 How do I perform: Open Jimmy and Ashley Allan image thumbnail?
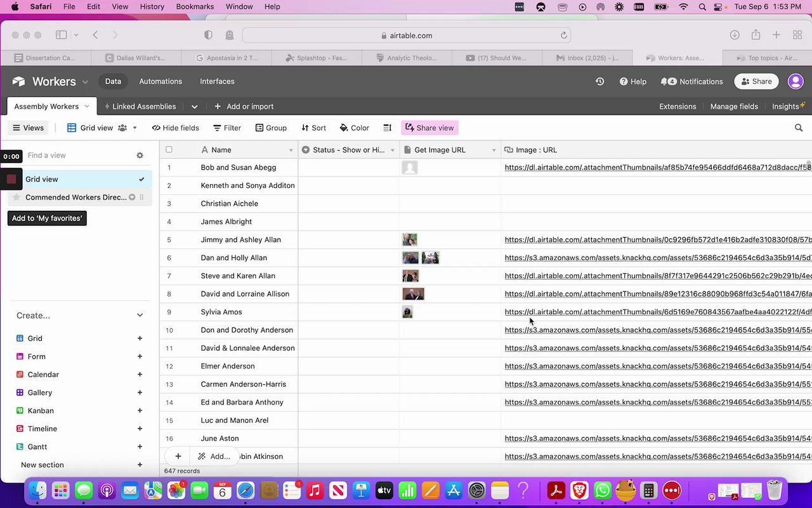[410, 239]
